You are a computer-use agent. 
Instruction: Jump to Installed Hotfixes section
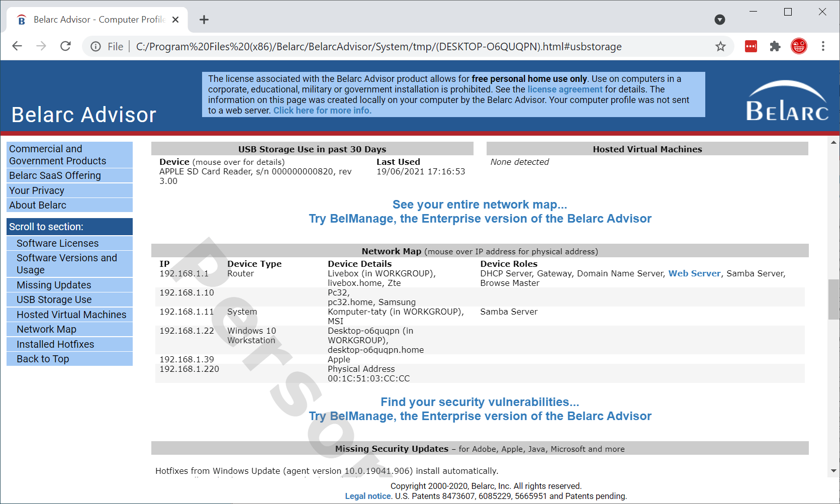[x=70, y=344]
